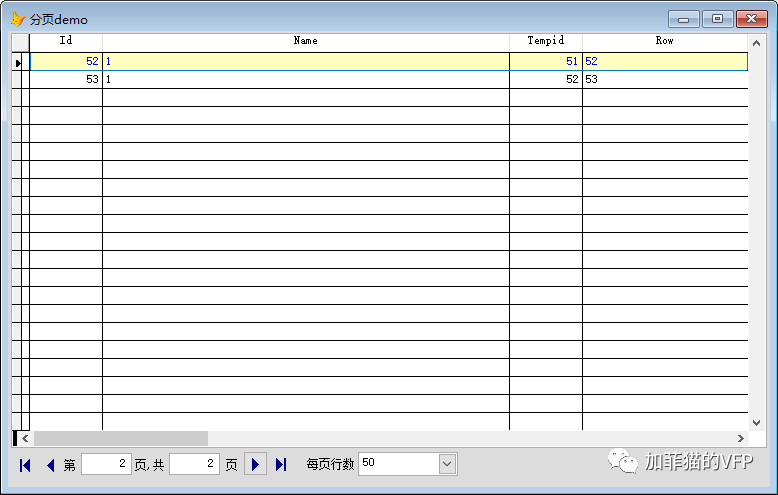Select Id cell with value 52

66,62
